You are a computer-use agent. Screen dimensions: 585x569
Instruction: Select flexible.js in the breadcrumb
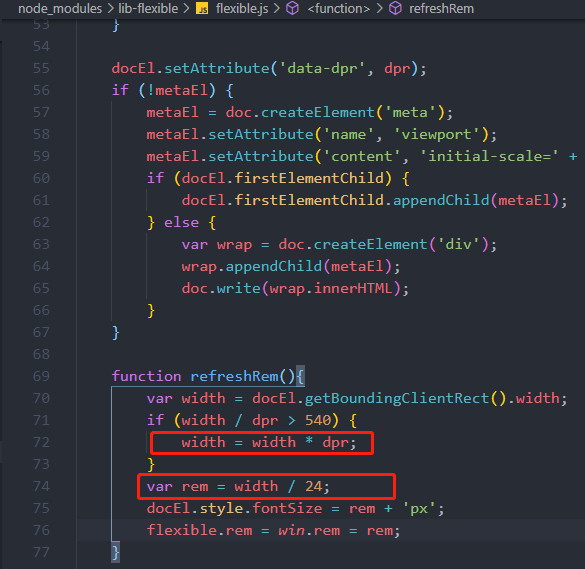242,9
